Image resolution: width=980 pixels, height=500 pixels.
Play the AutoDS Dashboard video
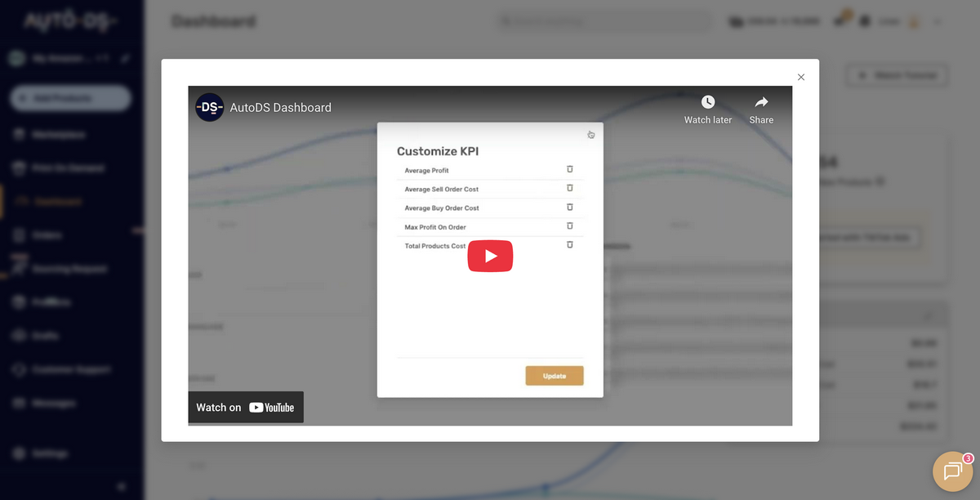pos(490,256)
